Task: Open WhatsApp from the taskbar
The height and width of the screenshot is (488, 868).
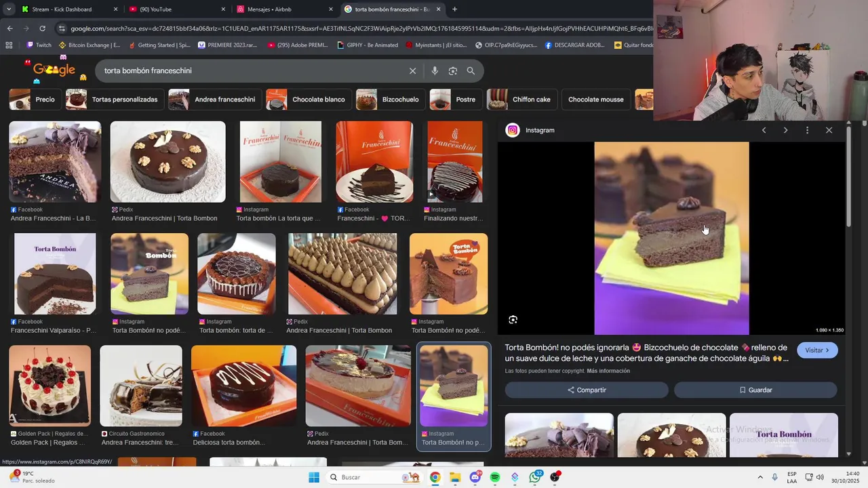Action: click(535, 477)
